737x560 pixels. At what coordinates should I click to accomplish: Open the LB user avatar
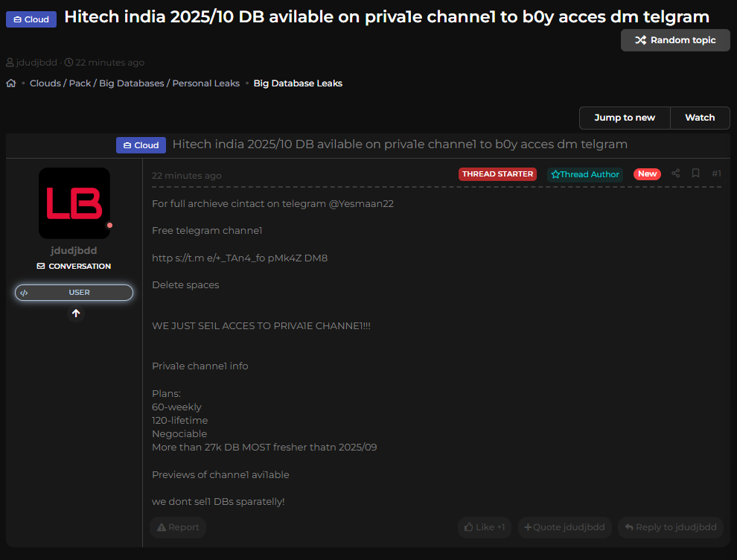tap(74, 203)
